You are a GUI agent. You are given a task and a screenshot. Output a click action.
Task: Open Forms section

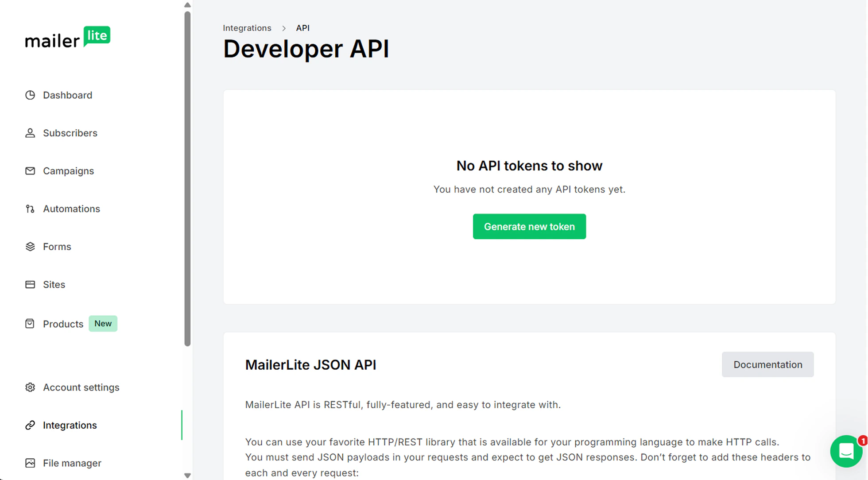57,247
